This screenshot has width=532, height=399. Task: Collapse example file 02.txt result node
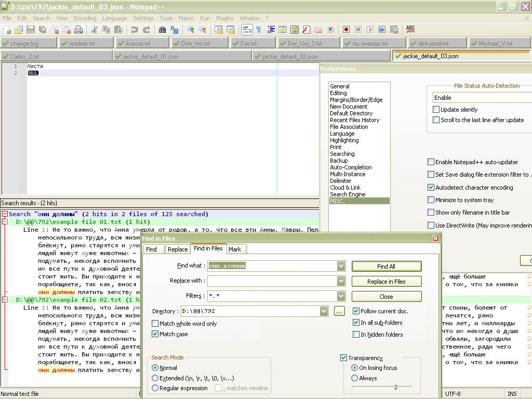(5, 300)
